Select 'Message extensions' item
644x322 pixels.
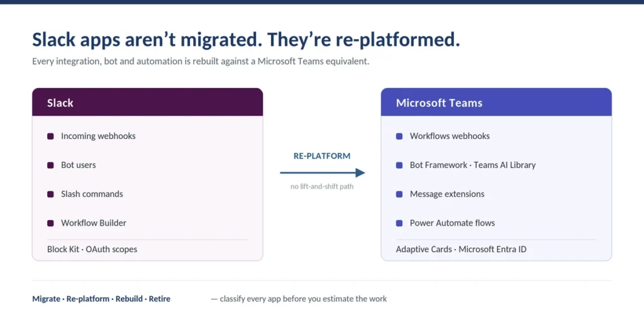click(x=447, y=194)
